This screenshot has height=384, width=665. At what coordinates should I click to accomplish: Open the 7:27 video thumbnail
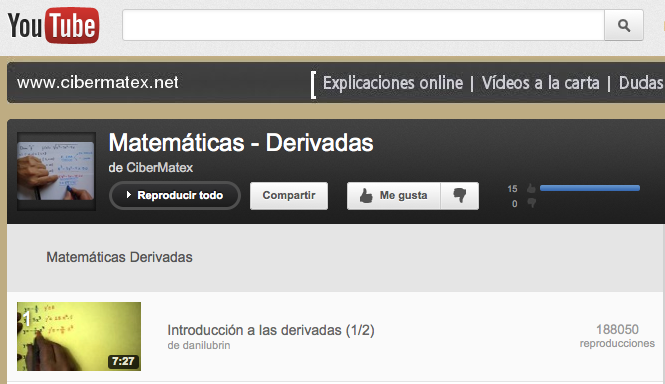[x=79, y=336]
